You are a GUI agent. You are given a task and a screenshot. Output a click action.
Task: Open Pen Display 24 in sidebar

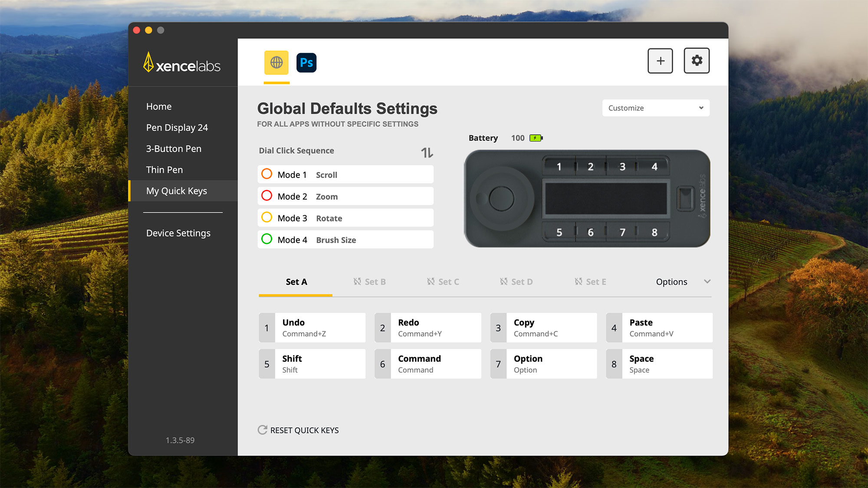(x=177, y=128)
